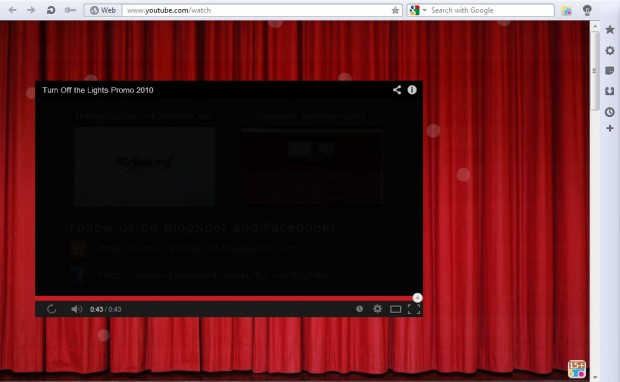620x382 pixels.
Task: Show video info with the i icon
Action: (x=412, y=90)
